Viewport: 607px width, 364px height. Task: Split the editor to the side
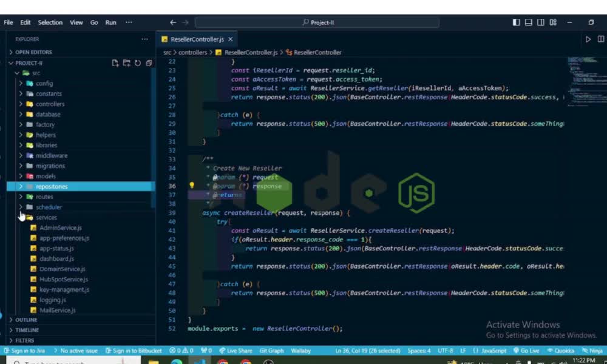[600, 39]
